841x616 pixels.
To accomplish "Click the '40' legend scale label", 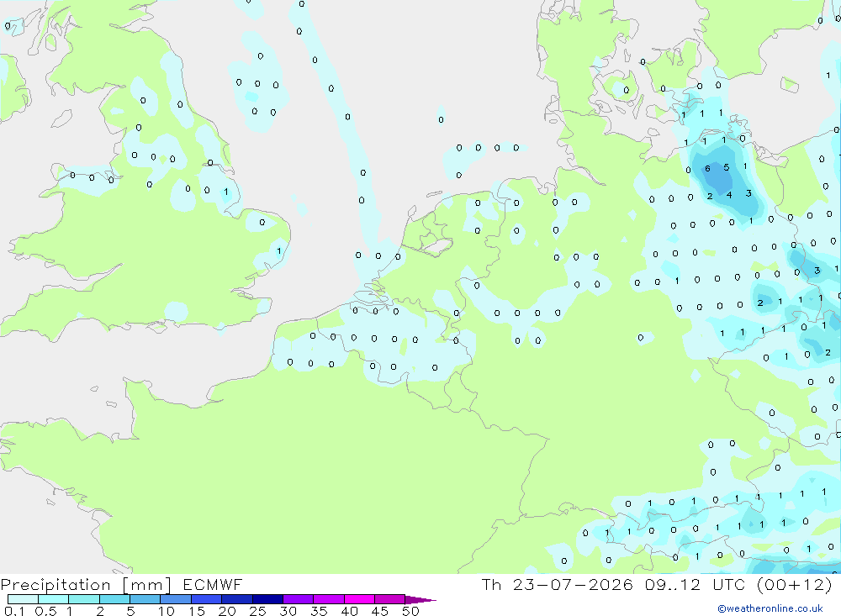I will click(x=349, y=611).
